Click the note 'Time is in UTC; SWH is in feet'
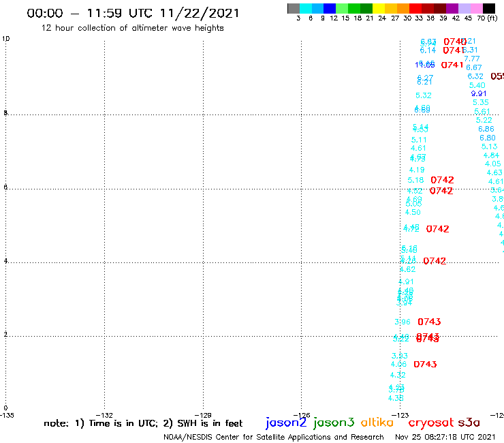The height and width of the screenshot is (443, 504). (143, 423)
